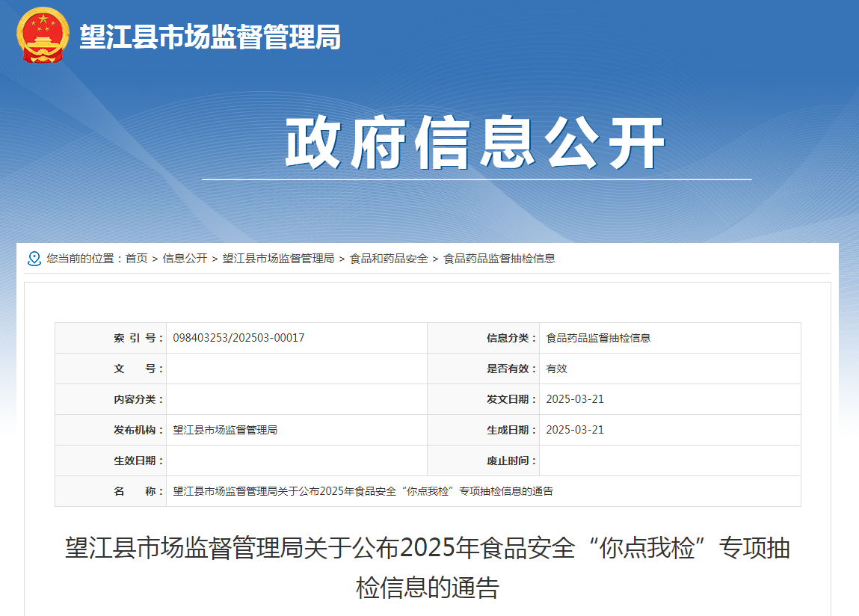Click 食品药品监督抽检信息 value in table
Viewport: 859px width, 616px height.
(598, 338)
